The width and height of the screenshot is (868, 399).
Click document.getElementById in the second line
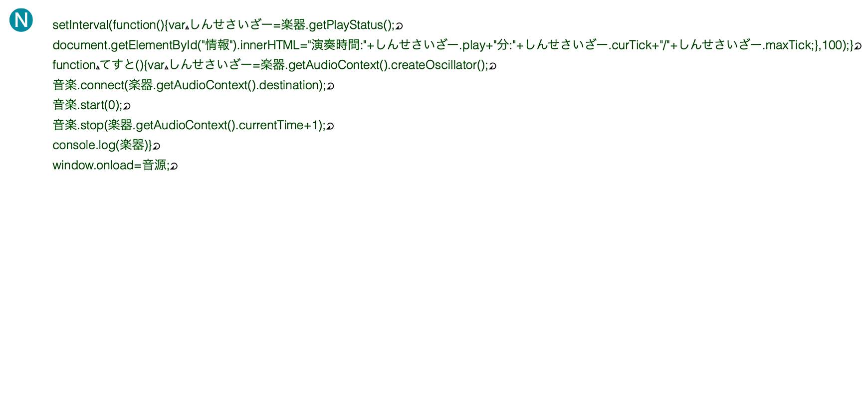125,45
